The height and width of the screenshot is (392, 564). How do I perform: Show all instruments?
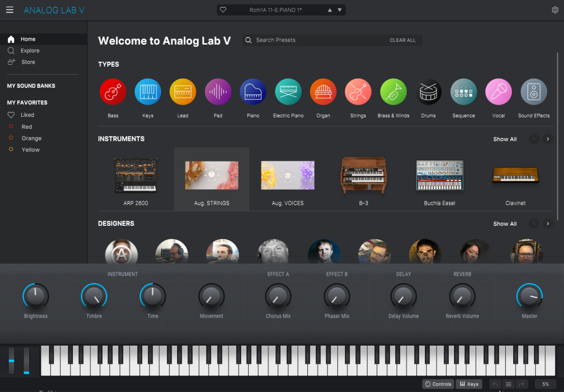coord(505,139)
